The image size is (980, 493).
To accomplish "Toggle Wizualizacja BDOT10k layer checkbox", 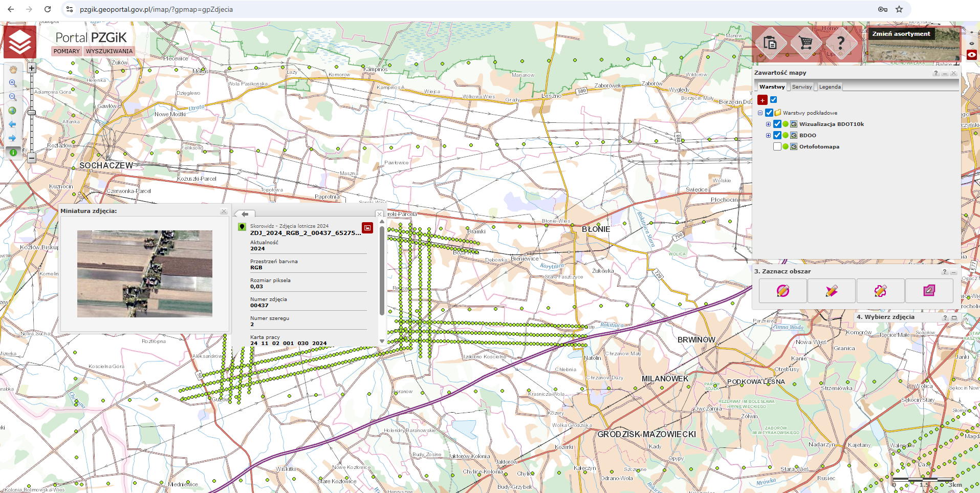I will coord(777,124).
